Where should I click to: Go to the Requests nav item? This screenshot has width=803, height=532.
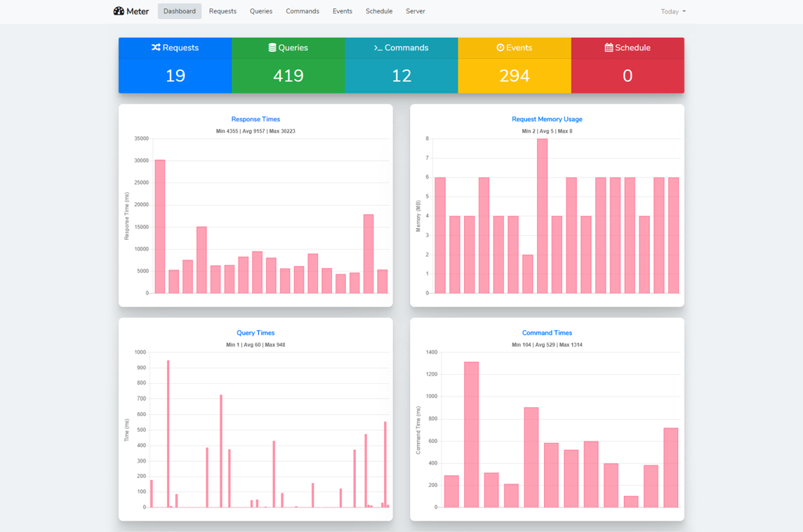point(223,11)
